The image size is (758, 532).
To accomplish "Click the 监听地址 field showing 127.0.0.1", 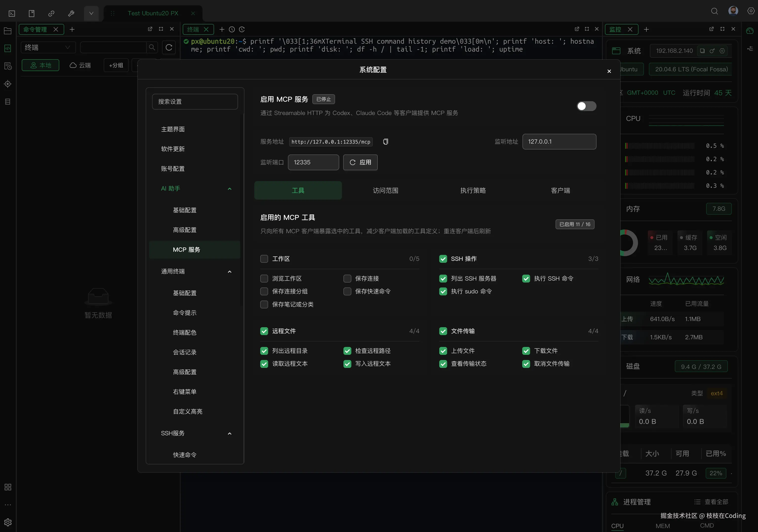I will (559, 142).
